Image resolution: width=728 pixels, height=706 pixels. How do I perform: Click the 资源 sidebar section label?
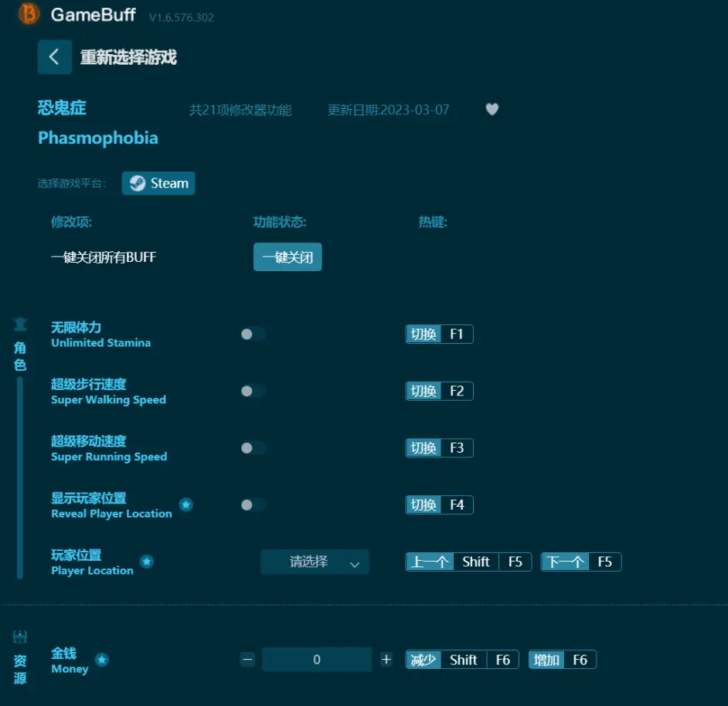coord(20,670)
